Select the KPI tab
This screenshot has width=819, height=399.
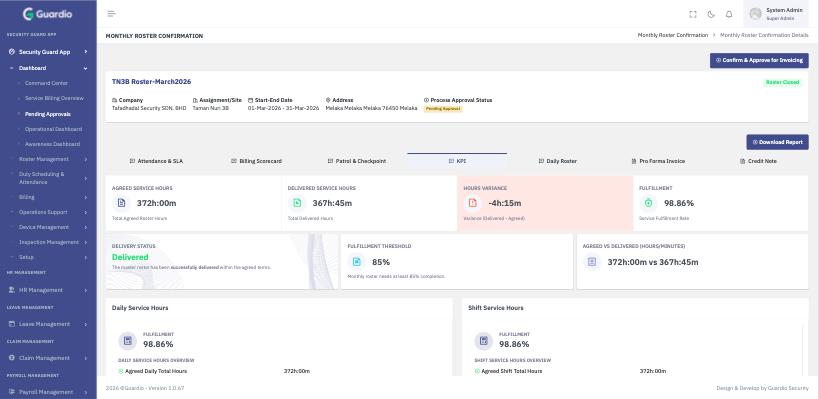coord(457,161)
